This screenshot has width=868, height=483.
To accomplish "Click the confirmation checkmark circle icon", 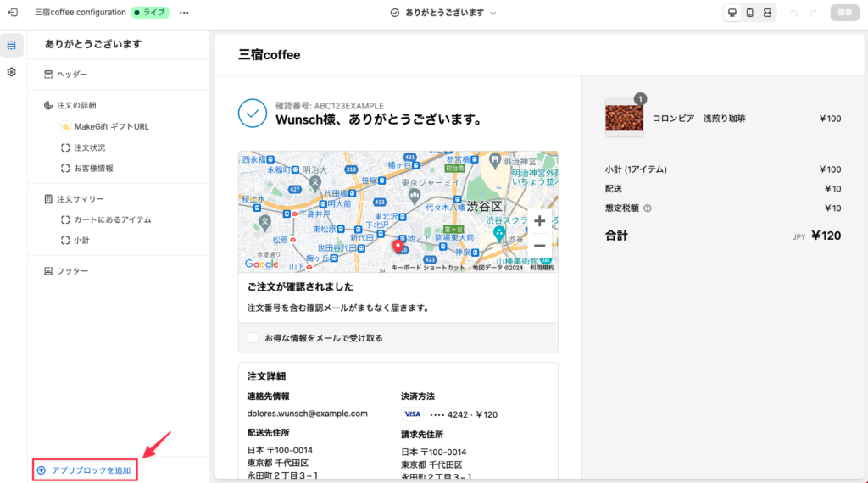I will pos(253,114).
